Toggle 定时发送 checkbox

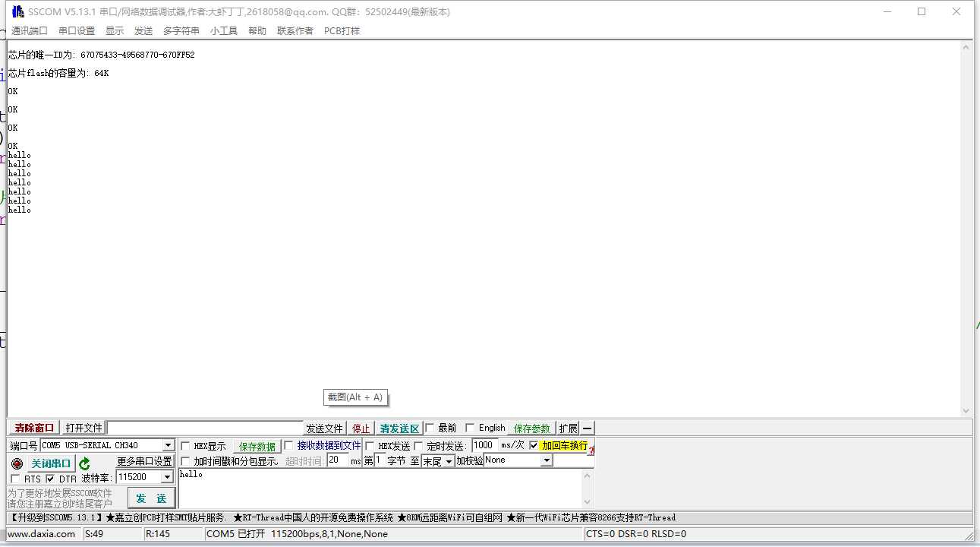[x=418, y=446]
